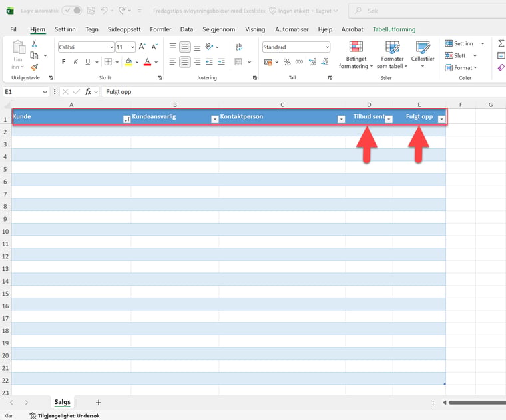Viewport: 506px width, 420px height.
Task: Click the Cut scissors icon
Action: tap(34, 43)
